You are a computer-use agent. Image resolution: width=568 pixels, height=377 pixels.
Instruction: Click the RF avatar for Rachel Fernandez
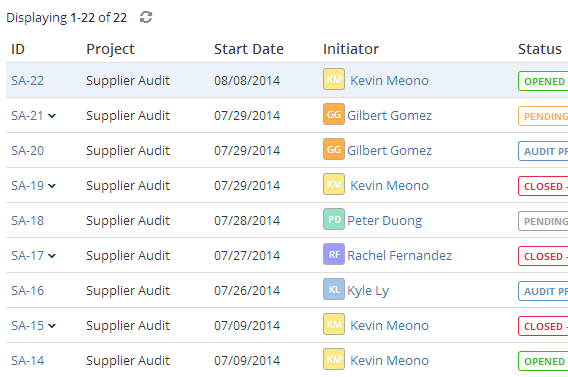(x=334, y=254)
